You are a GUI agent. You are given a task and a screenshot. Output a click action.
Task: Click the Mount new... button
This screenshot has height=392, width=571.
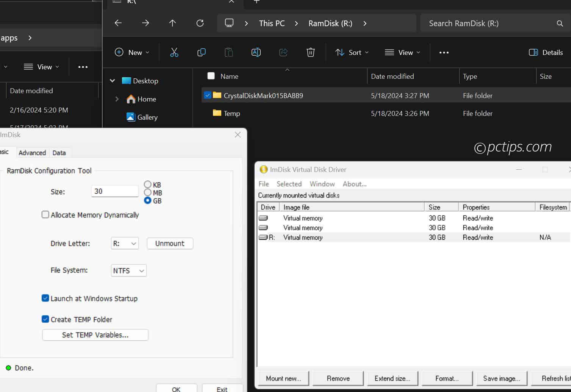[x=283, y=378]
